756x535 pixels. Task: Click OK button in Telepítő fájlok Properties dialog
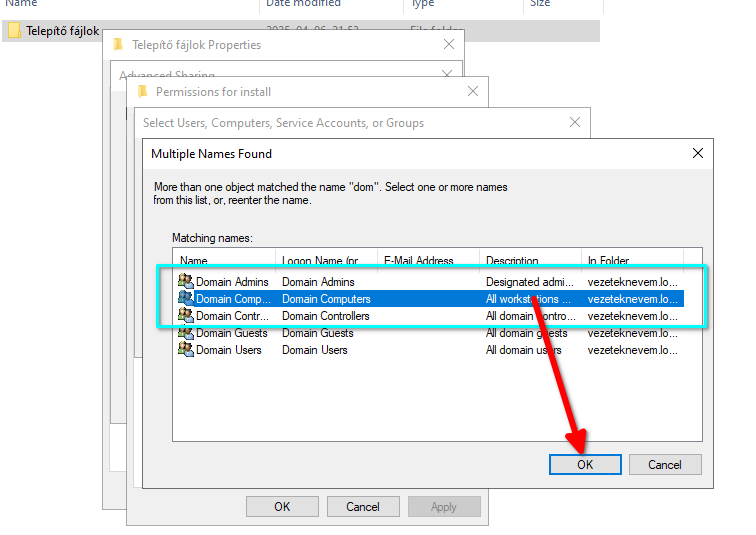point(282,507)
